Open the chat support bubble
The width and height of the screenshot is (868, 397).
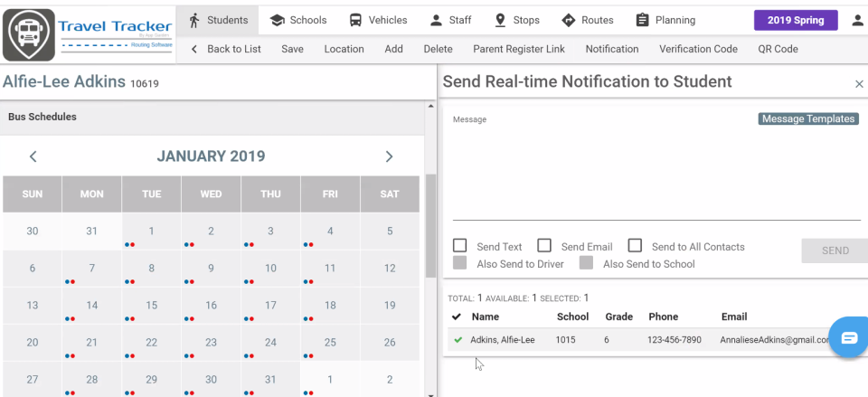[x=849, y=337]
